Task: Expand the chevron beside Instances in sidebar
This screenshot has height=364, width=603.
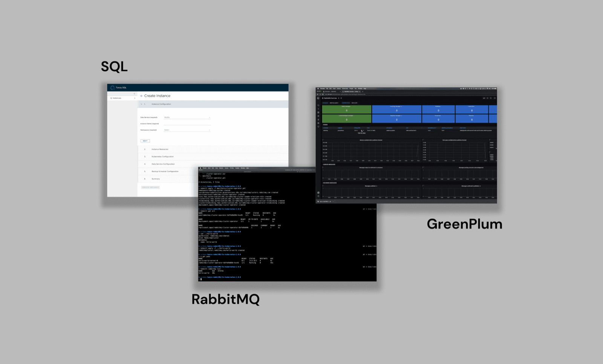Action: [x=135, y=98]
